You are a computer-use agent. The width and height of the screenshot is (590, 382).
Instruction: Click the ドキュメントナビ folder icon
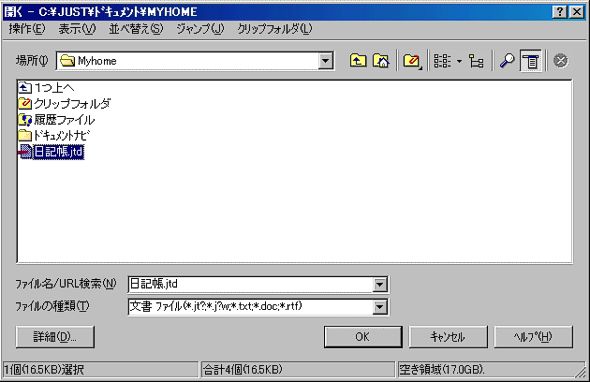[x=25, y=135]
